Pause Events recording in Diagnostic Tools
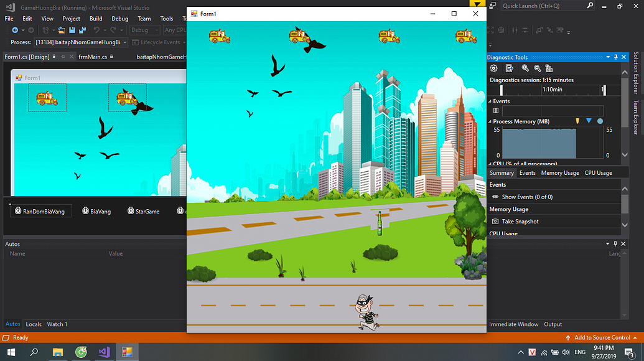 click(x=496, y=111)
